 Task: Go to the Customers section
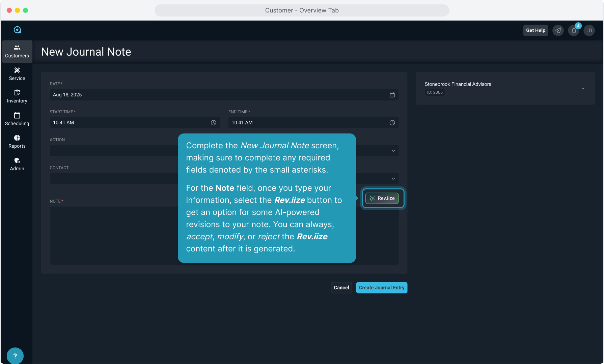click(17, 52)
